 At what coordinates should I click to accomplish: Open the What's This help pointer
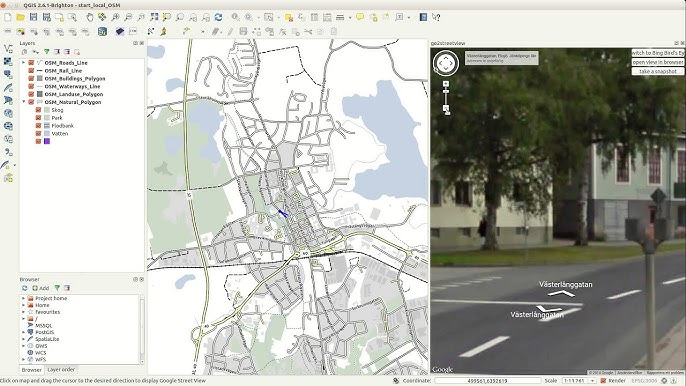click(x=436, y=17)
